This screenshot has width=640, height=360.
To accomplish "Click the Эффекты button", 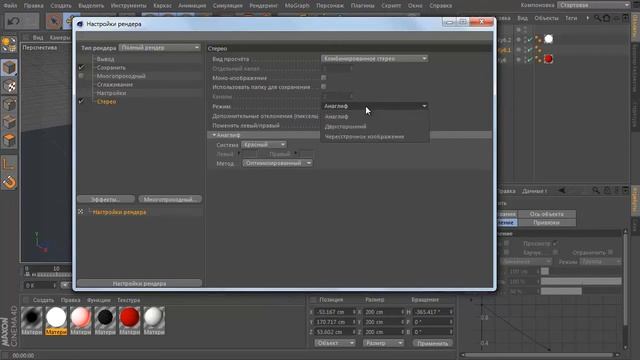I will tap(106, 200).
